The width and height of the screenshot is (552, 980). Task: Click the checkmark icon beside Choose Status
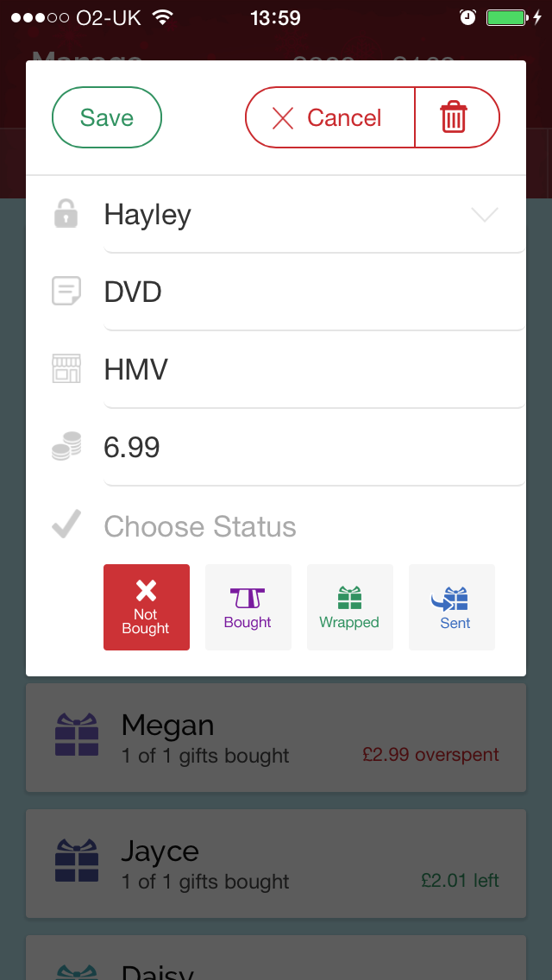pyautogui.click(x=66, y=524)
